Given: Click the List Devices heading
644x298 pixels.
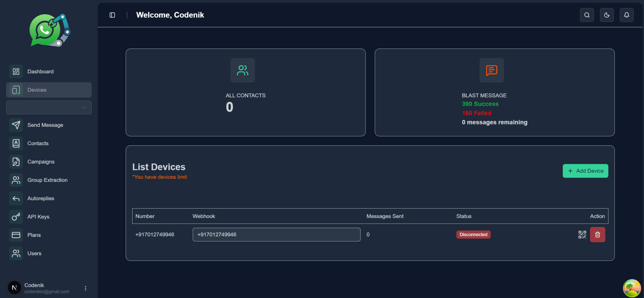Looking at the screenshot, I should pos(159,167).
